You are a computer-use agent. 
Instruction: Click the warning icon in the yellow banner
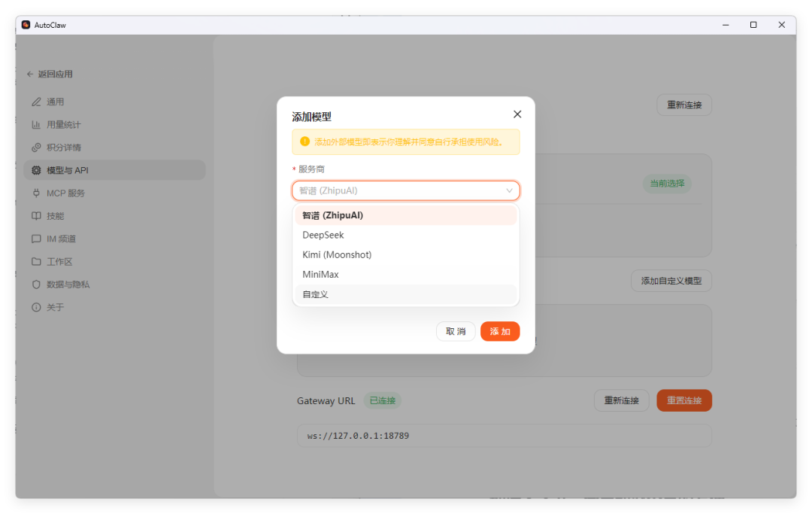(x=305, y=141)
